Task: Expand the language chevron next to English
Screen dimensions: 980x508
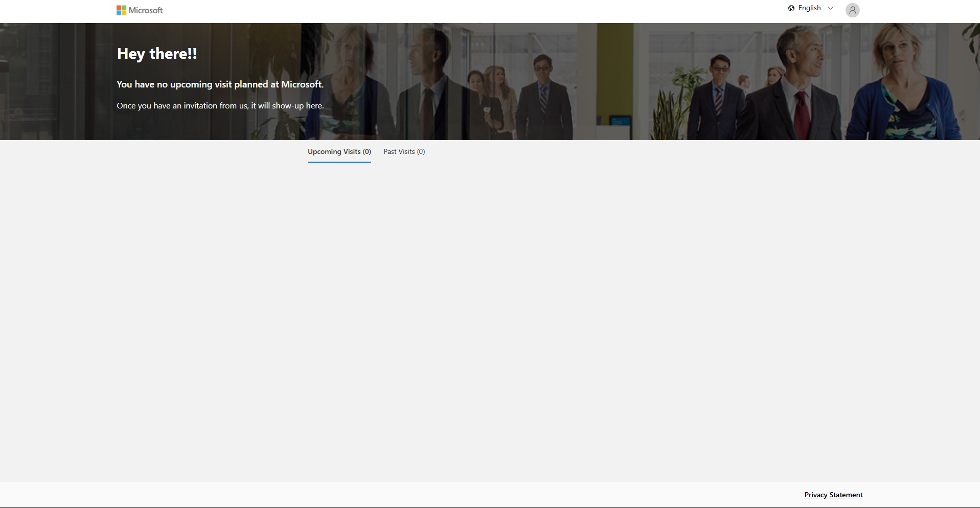Action: point(830,8)
